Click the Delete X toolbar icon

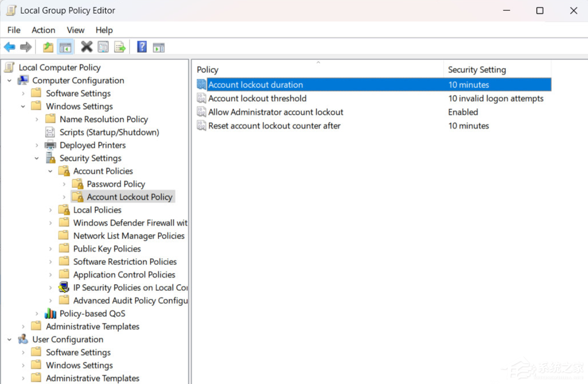click(86, 47)
